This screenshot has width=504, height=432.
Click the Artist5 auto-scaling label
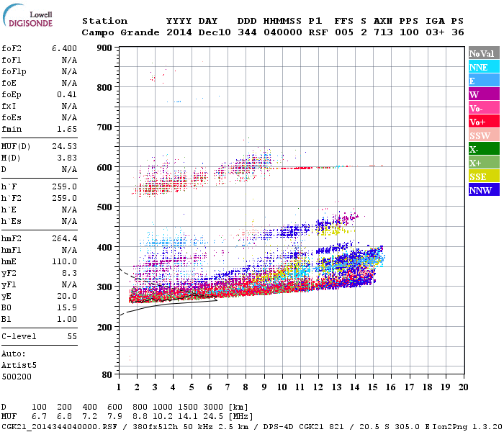(19, 366)
